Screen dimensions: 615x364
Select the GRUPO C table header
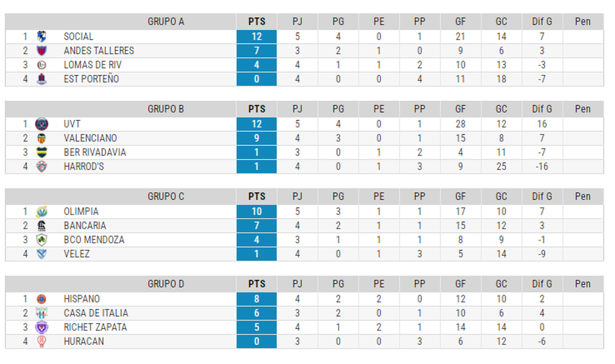166,197
